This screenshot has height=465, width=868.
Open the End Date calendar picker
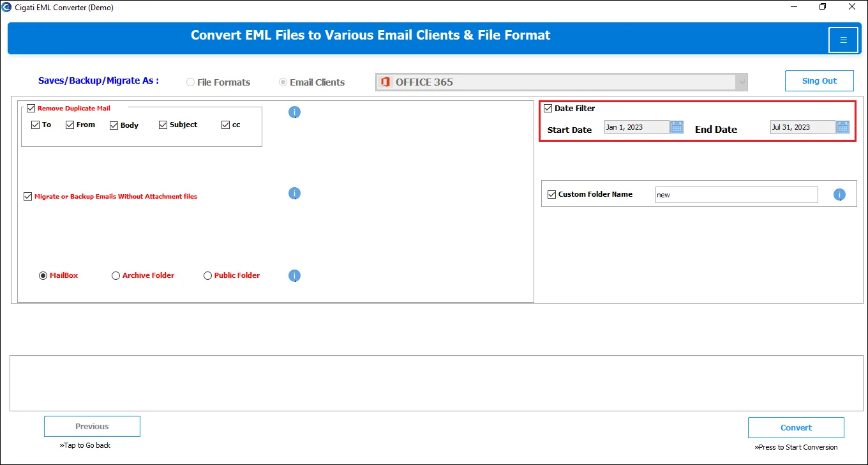tap(843, 127)
